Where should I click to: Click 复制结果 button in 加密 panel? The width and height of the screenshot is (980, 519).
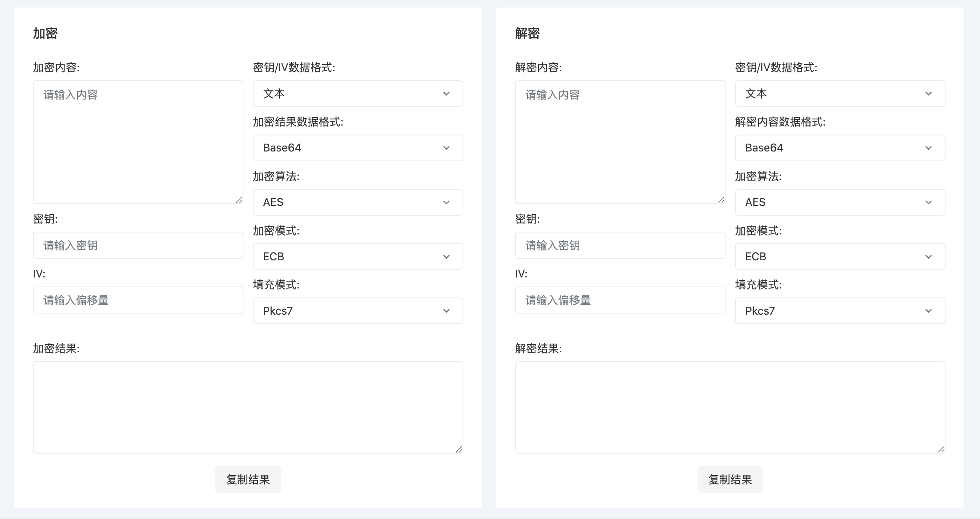coord(248,479)
